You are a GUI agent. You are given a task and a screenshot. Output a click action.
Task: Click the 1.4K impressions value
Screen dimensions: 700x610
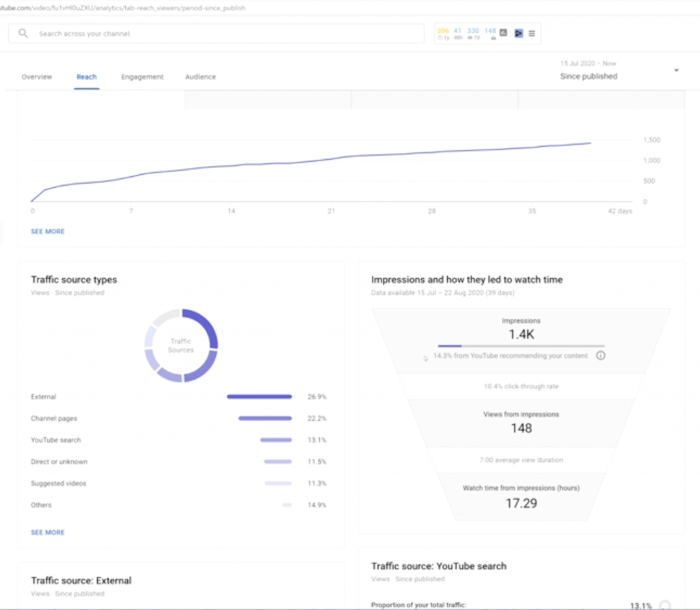[x=522, y=334]
